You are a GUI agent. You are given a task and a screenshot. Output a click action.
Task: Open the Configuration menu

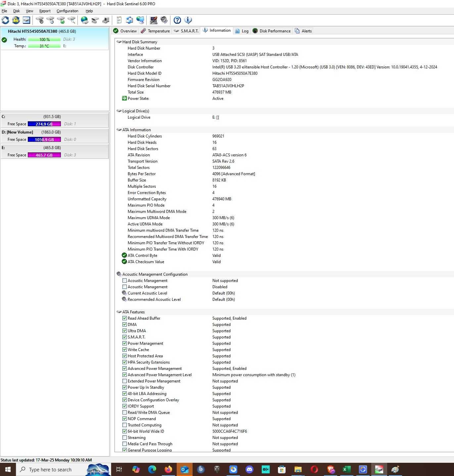pos(68,11)
